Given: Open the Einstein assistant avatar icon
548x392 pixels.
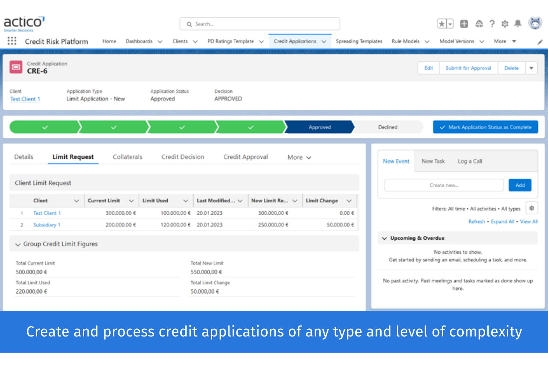Looking at the screenshot, I should (x=535, y=23).
